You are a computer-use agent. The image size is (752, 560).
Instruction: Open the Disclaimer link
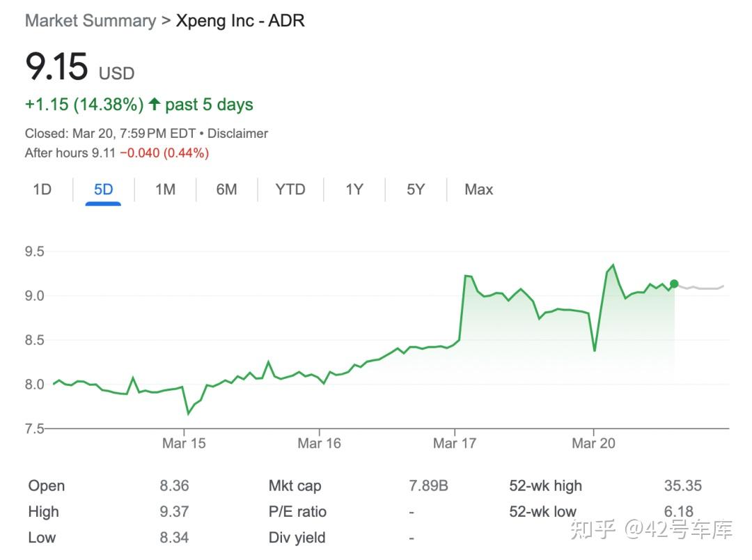(x=237, y=133)
